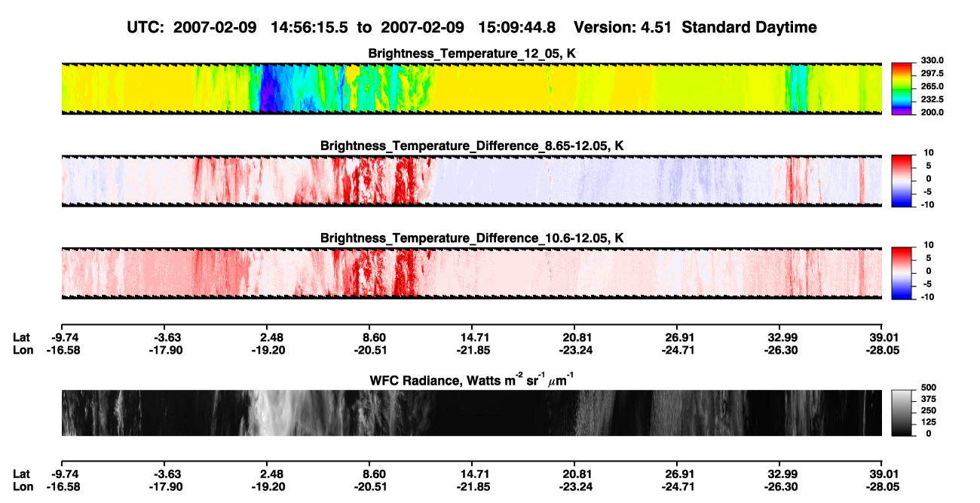Image resolution: width=980 pixels, height=503 pixels.
Task: Click upper axis latitude value 26.91
Action: point(678,337)
